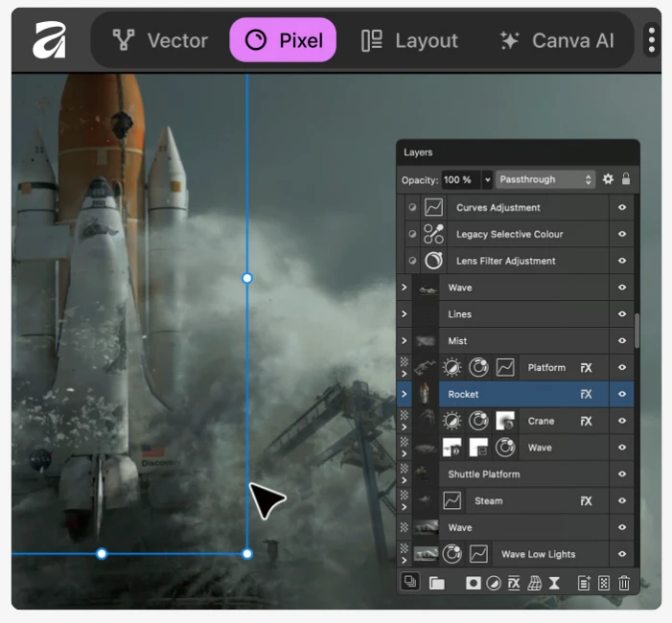672x623 pixels.
Task: Add a mesh warp live filter
Action: coord(534,583)
